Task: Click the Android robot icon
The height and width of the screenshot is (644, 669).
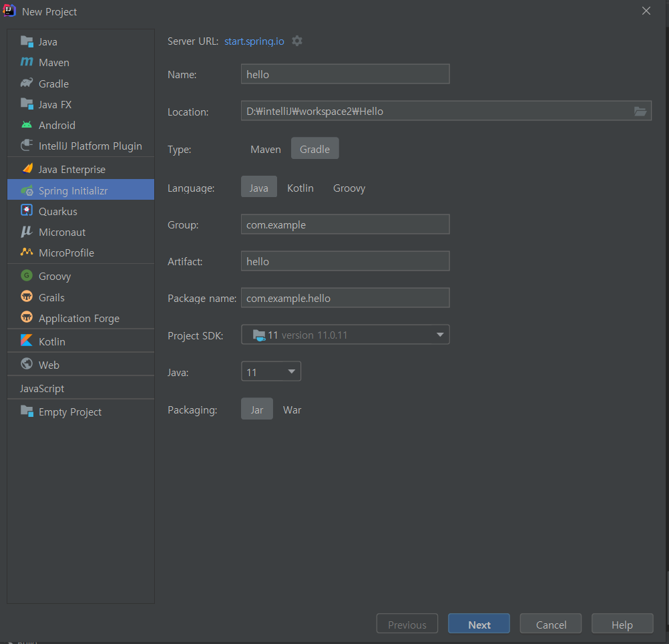Action: tap(27, 125)
